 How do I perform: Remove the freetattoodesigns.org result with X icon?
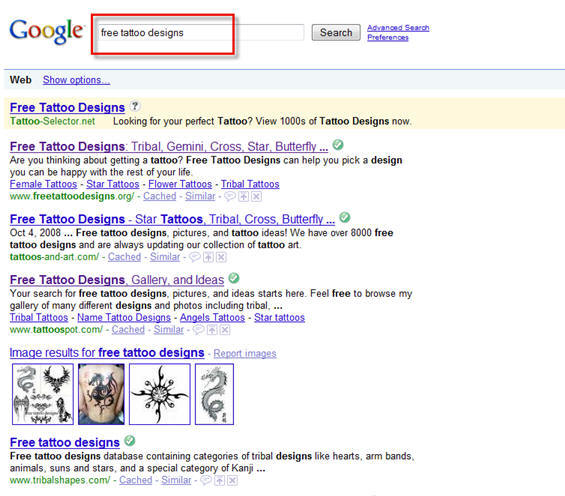pos(256,196)
